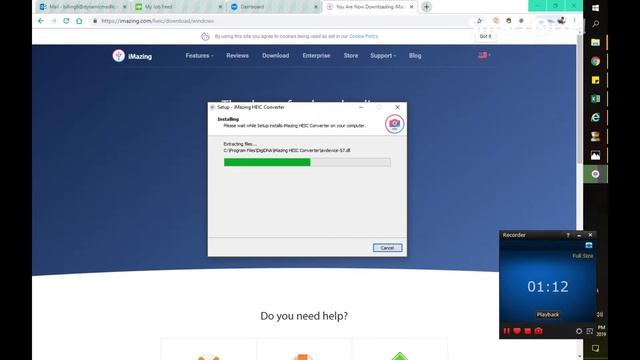Click the page scroll-down arrow
640x360 pixels.
point(580,356)
